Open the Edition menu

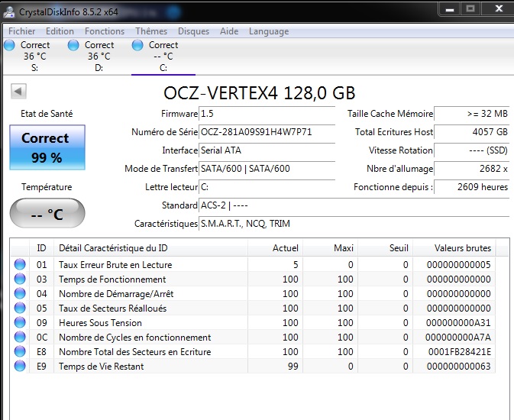(60, 31)
